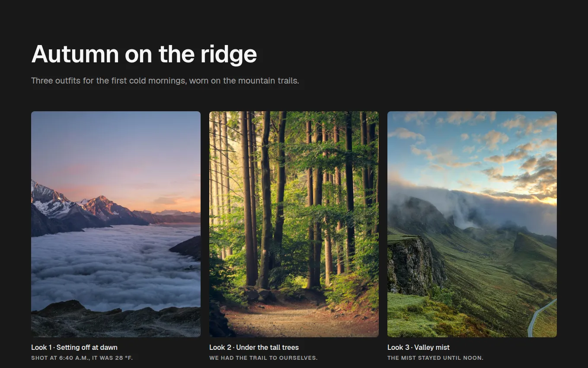Click 'The mist stayed until noon' note

tap(435, 358)
